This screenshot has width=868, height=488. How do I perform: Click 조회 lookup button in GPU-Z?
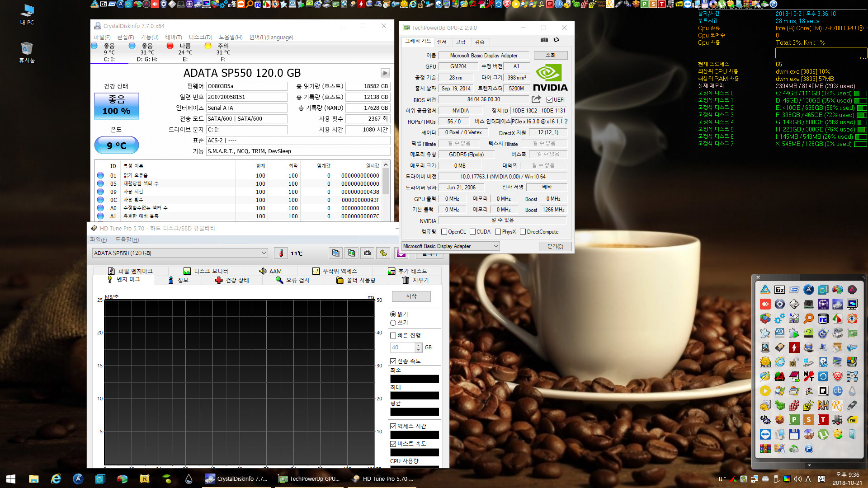pos(551,55)
